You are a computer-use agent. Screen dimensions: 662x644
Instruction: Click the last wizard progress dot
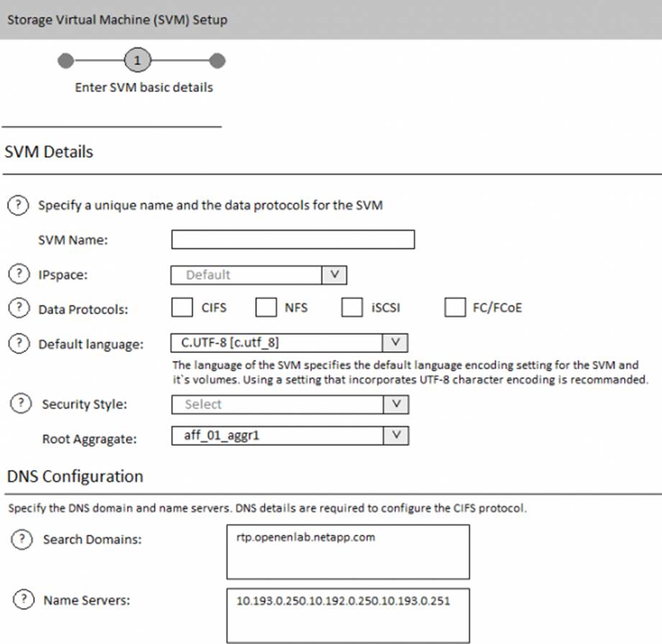(218, 61)
